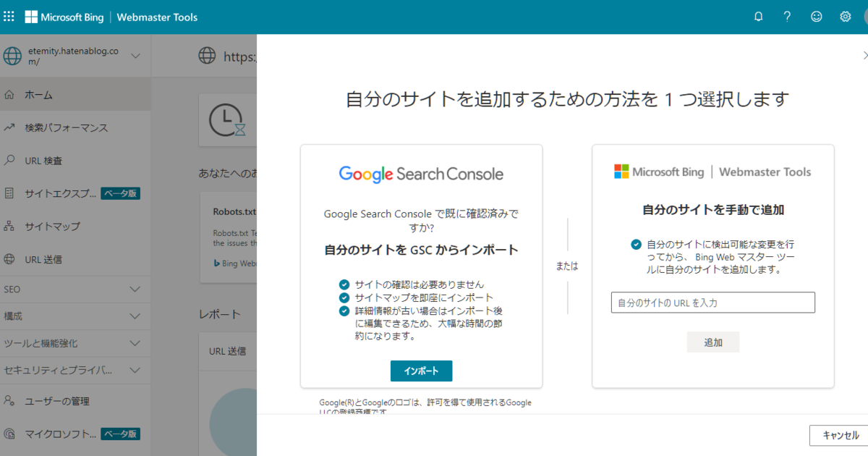Open 検索パフォーマンス in sidebar
Viewport: 868px width, 456px height.
pyautogui.click(x=75, y=127)
